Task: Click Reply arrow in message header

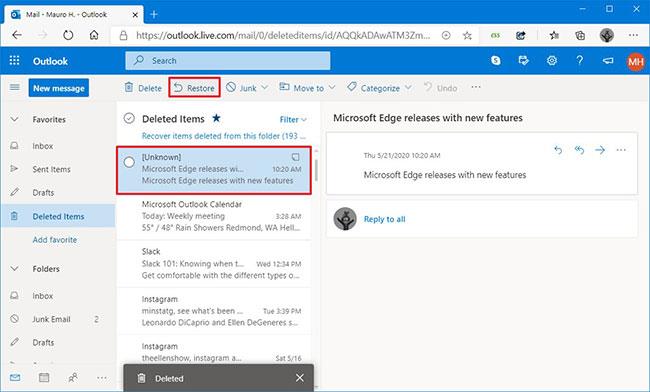Action: 558,150
